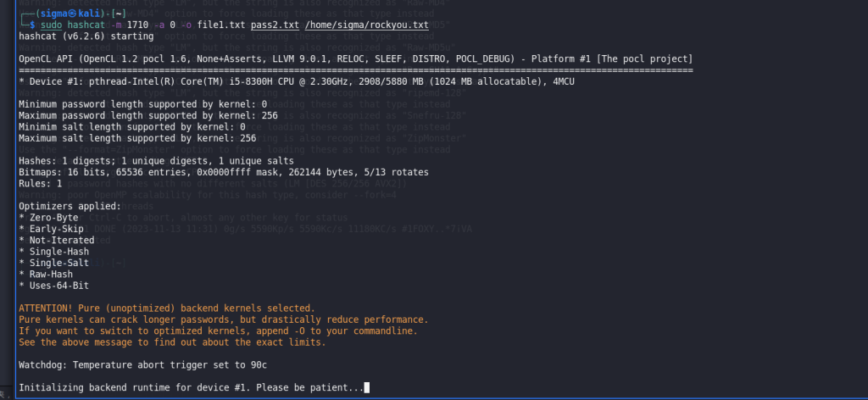The width and height of the screenshot is (868, 400).
Task: Click the 'Bitmaps: 16 bits' line
Action: click(224, 173)
